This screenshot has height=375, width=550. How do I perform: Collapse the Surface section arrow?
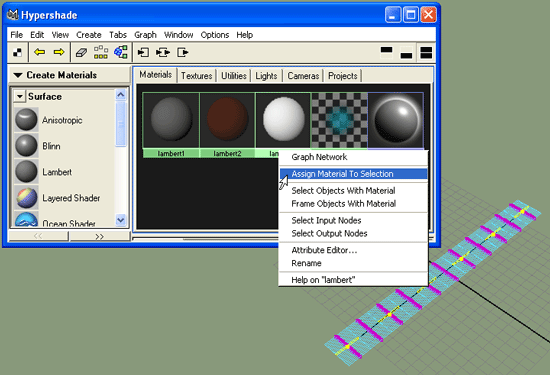20,96
